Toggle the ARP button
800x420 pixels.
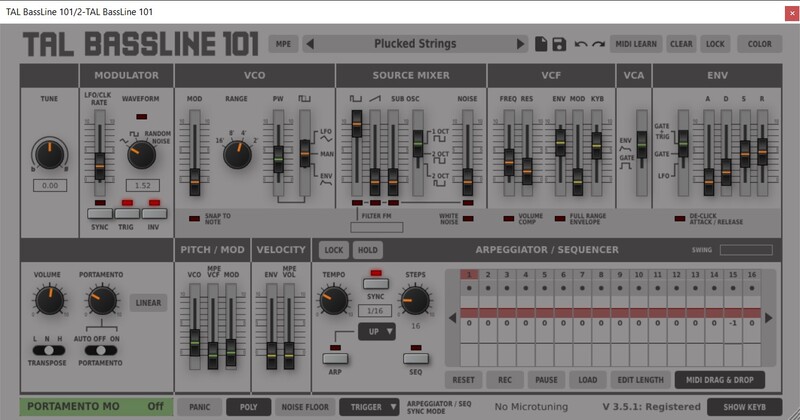click(335, 358)
